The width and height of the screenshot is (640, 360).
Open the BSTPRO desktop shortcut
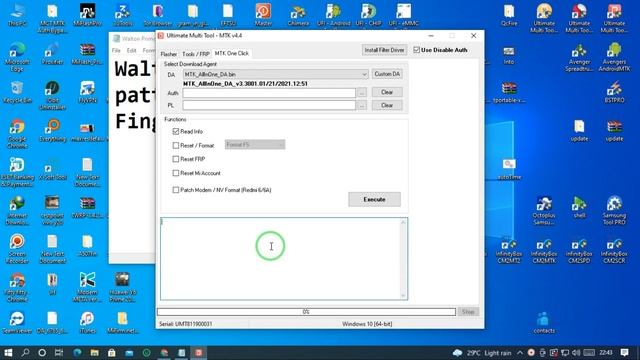pyautogui.click(x=614, y=92)
